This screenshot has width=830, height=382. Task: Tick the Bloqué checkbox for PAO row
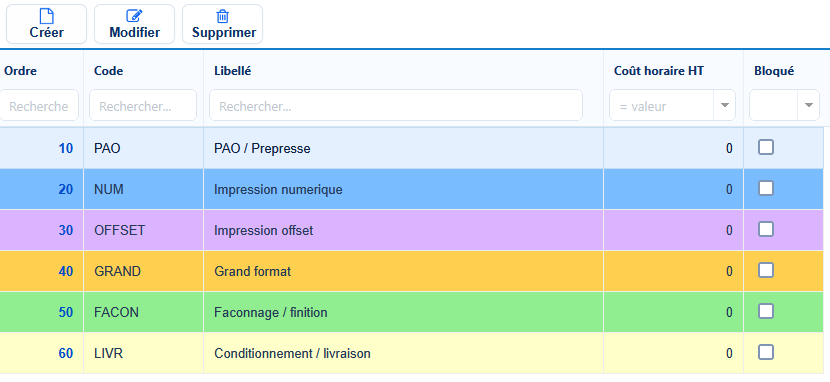click(765, 147)
